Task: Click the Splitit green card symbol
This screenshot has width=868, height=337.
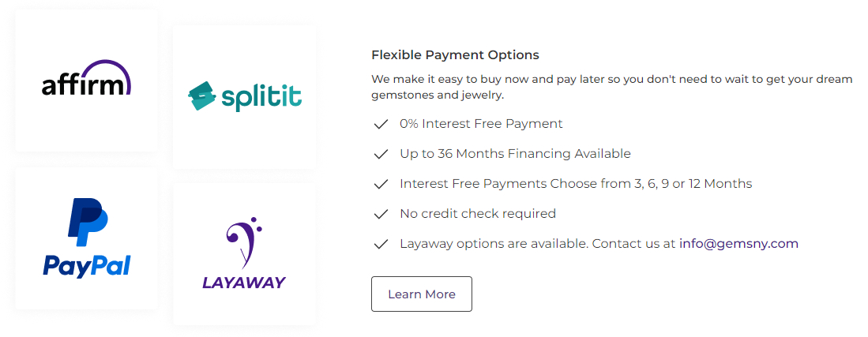Action: [201, 96]
